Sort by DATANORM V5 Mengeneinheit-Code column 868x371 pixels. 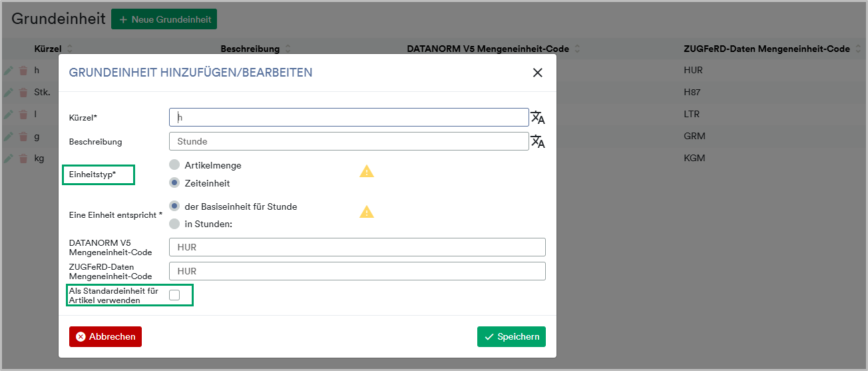577,49
